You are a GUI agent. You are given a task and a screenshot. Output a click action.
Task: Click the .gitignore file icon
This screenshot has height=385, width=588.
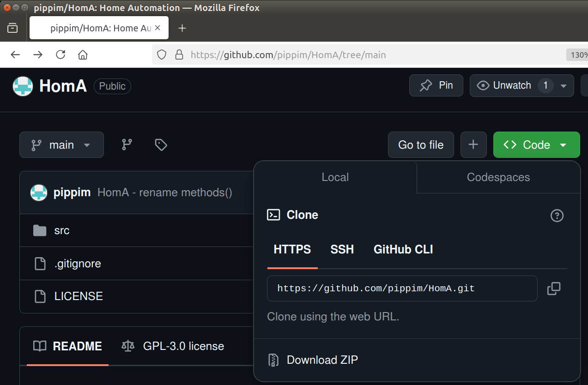pyautogui.click(x=40, y=264)
